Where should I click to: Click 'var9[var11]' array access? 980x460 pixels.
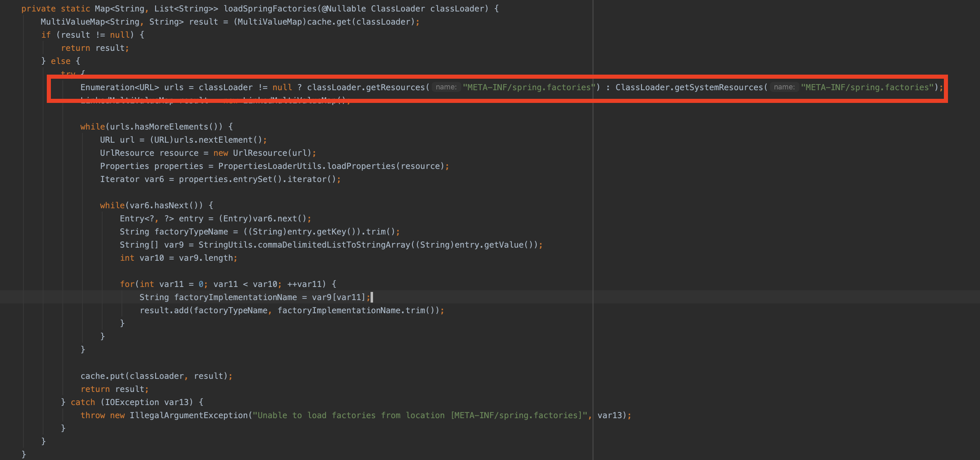[x=339, y=297]
